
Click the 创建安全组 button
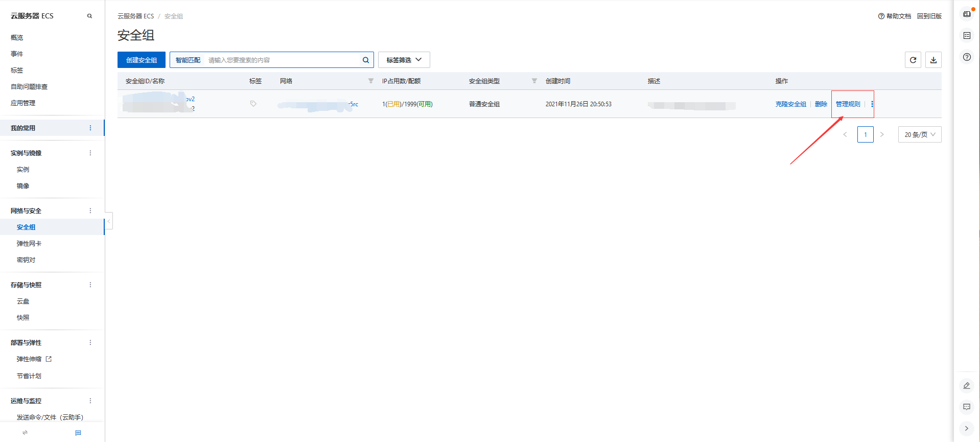pos(142,60)
